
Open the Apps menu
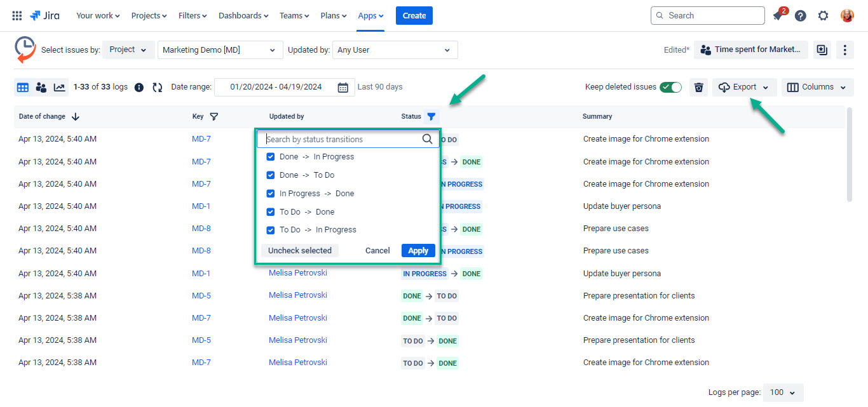click(x=370, y=15)
